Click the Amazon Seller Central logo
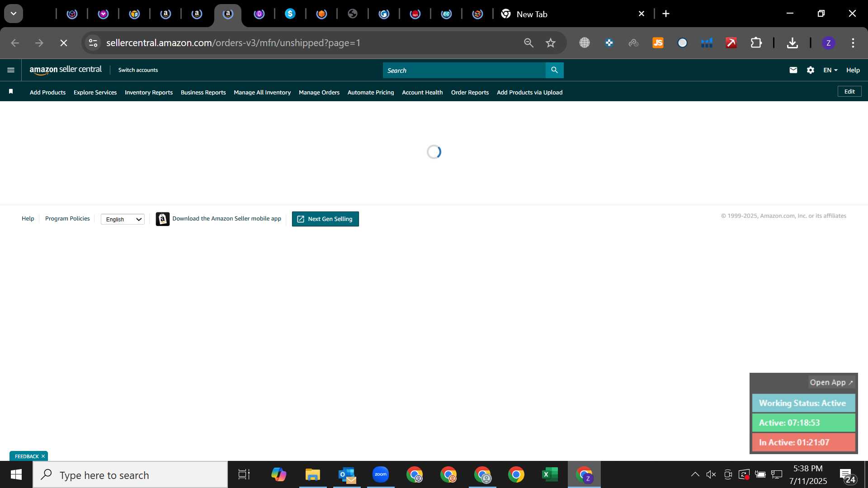This screenshot has width=868, height=488. click(66, 70)
